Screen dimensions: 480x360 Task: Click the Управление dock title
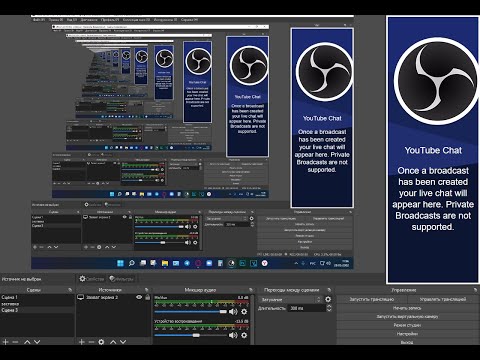coord(403,290)
